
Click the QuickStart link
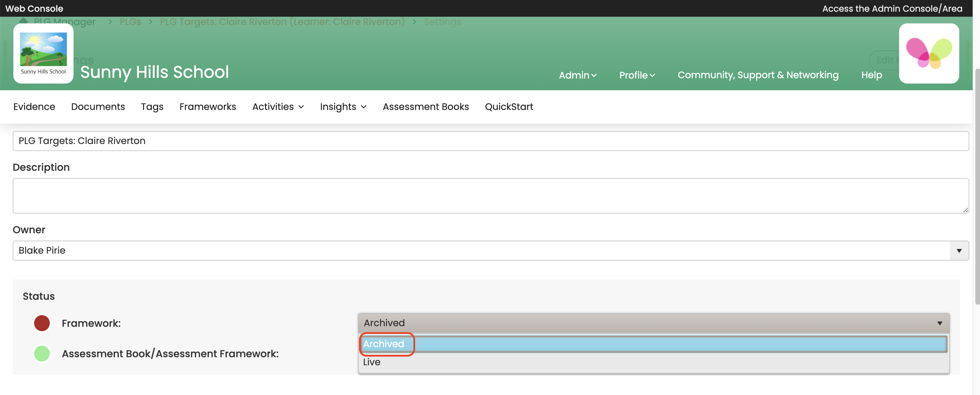509,107
